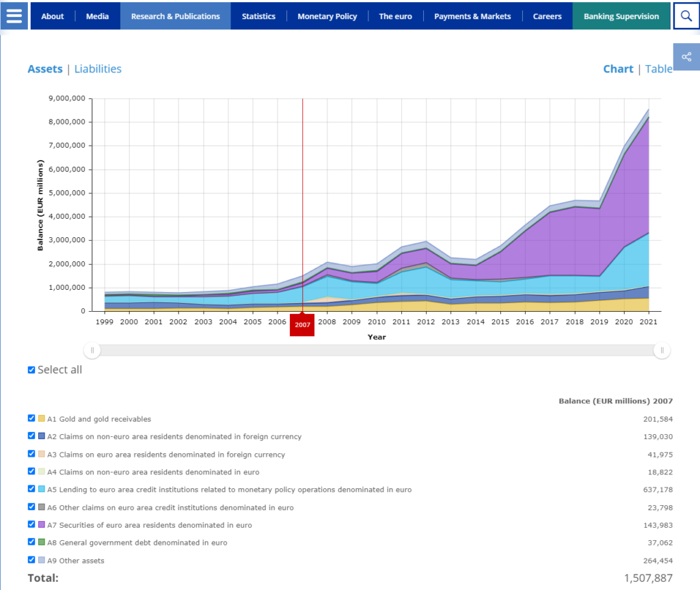This screenshot has height=590, width=700.
Task: Click the light blue A5 color swatch
Action: coord(42,489)
